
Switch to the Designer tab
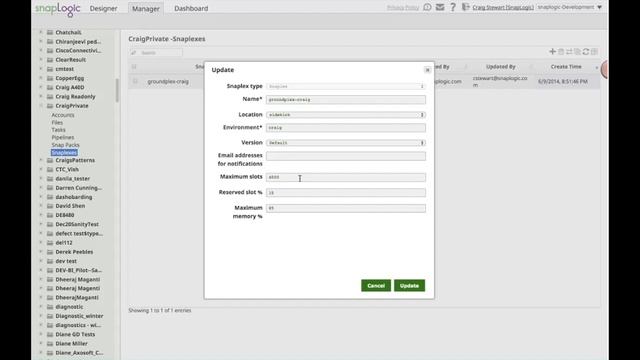(103, 8)
